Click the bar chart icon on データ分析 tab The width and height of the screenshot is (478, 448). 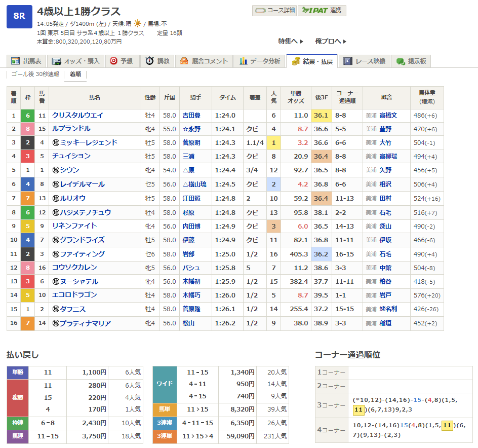click(243, 61)
